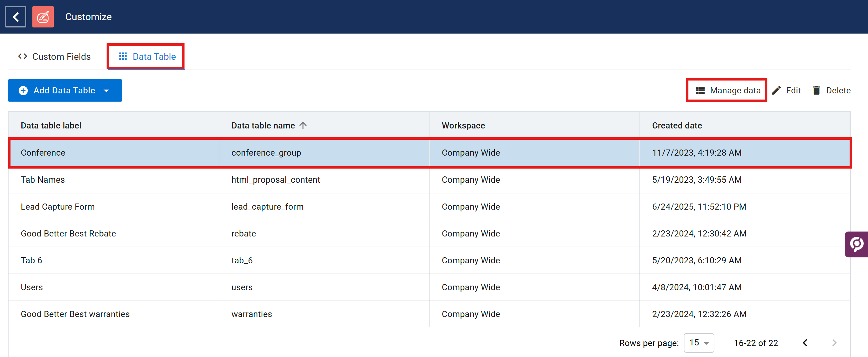
Task: Click the 5/20/2023, 6:10:29 AM date cell
Action: (697, 260)
